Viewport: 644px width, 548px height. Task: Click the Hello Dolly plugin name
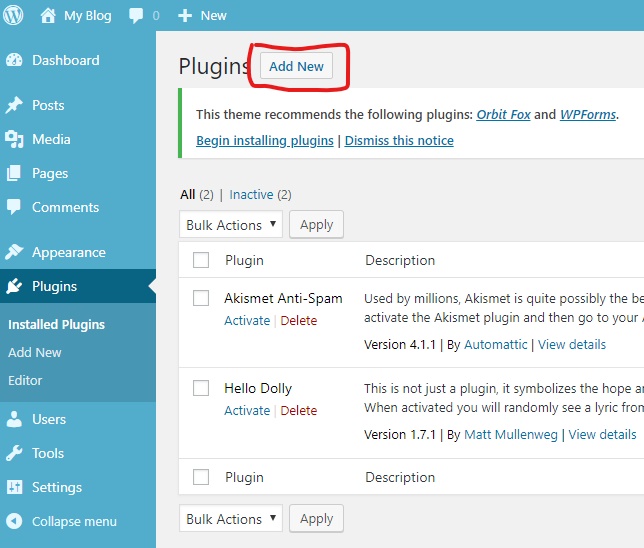pos(258,388)
